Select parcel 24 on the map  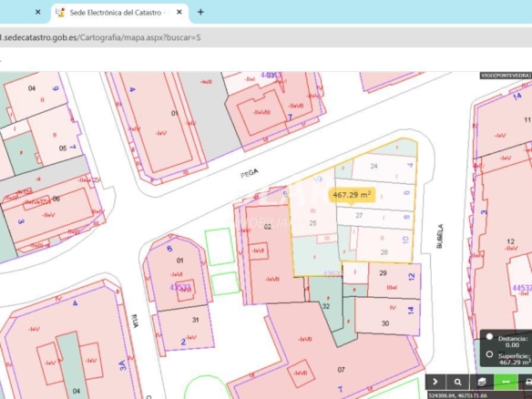click(x=373, y=166)
